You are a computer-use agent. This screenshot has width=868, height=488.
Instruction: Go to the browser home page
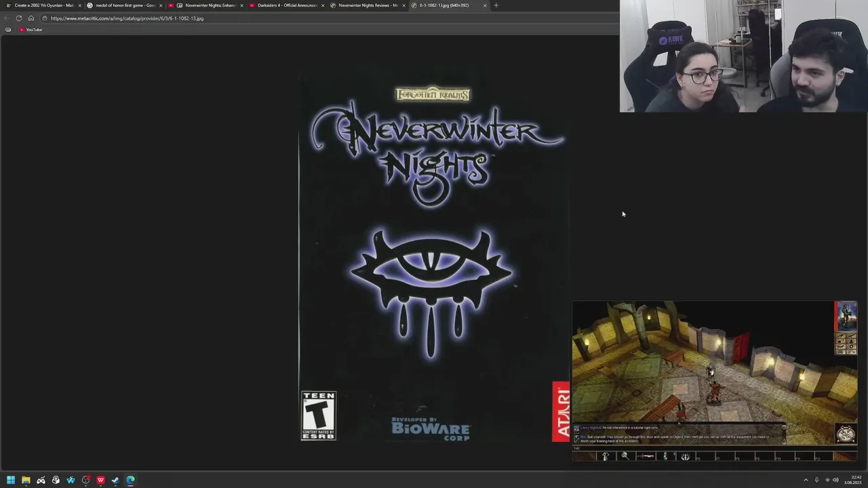pyautogui.click(x=31, y=18)
